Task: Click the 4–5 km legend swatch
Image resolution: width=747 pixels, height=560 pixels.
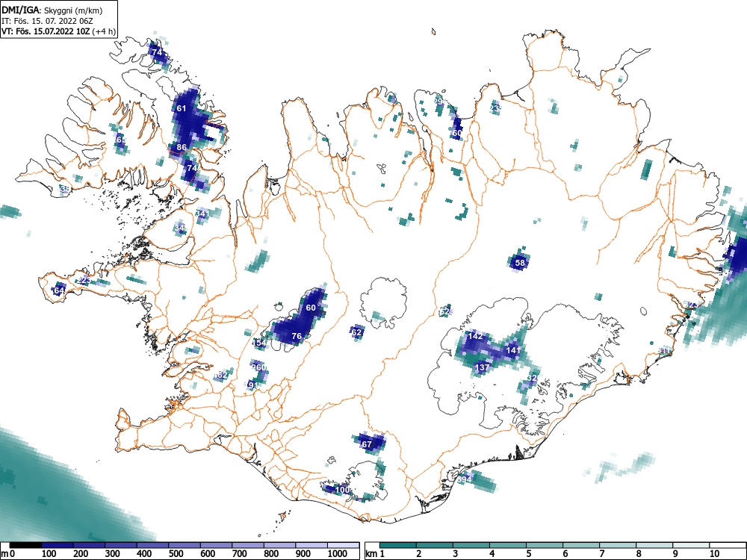Action: (508, 545)
